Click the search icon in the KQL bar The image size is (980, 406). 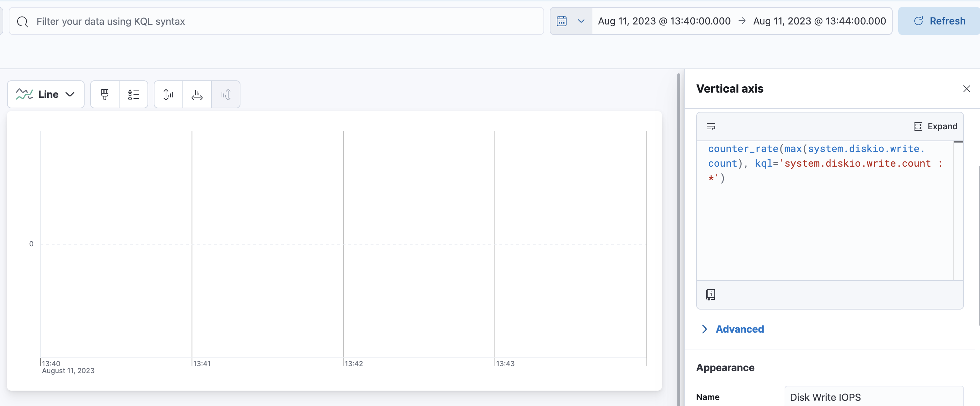pos(22,22)
